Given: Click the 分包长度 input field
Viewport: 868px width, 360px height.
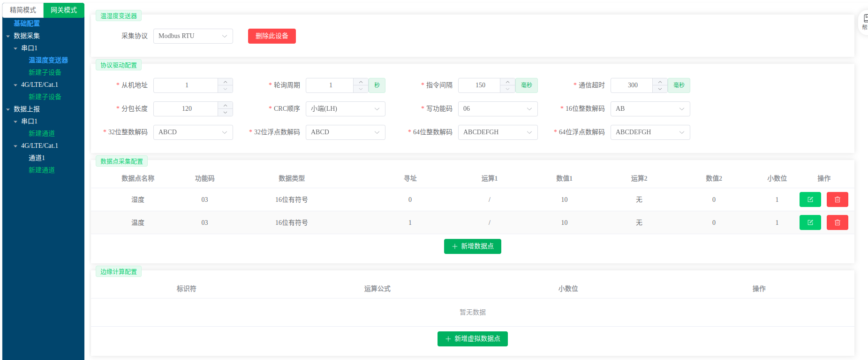Looking at the screenshot, I should click(186, 109).
